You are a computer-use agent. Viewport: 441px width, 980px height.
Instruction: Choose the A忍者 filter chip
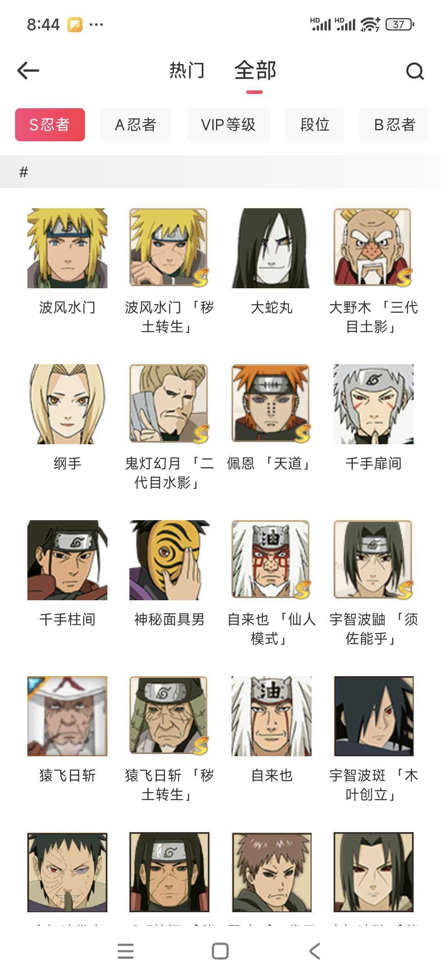point(136,125)
